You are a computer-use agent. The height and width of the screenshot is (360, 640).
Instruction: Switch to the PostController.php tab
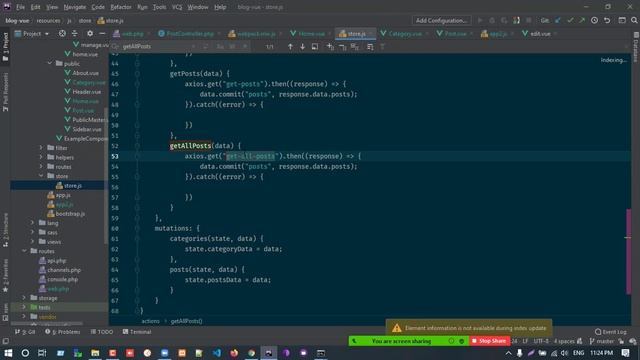(190, 33)
